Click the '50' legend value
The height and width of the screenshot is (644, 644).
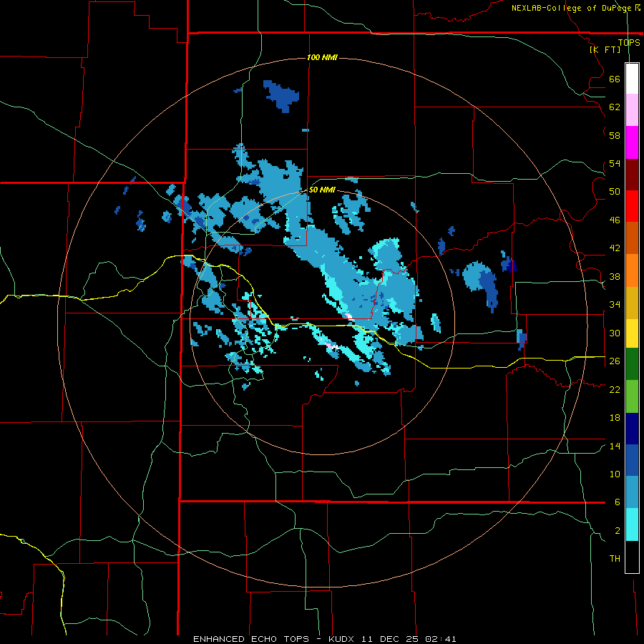click(615, 191)
